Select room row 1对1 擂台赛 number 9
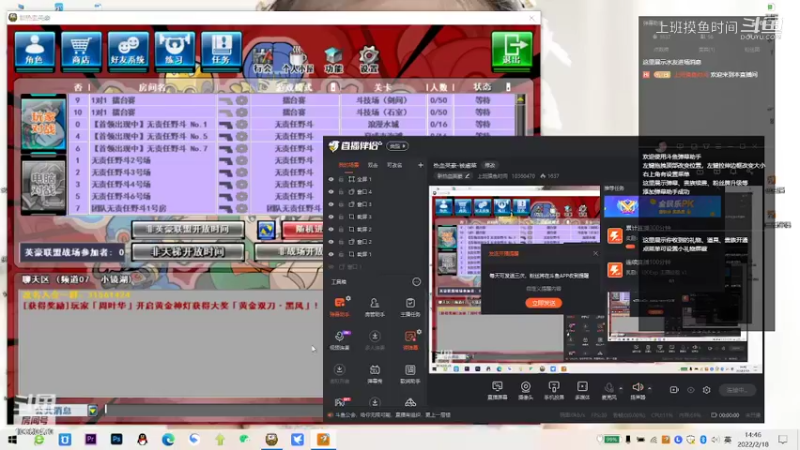Viewport: 800px width, 450px height. coord(293,100)
